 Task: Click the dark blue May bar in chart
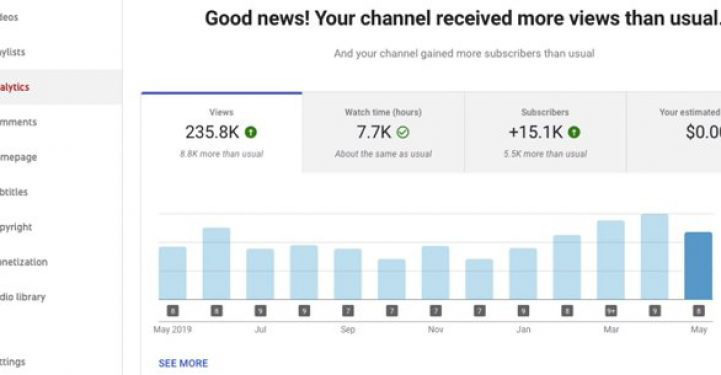pyautogui.click(x=698, y=266)
